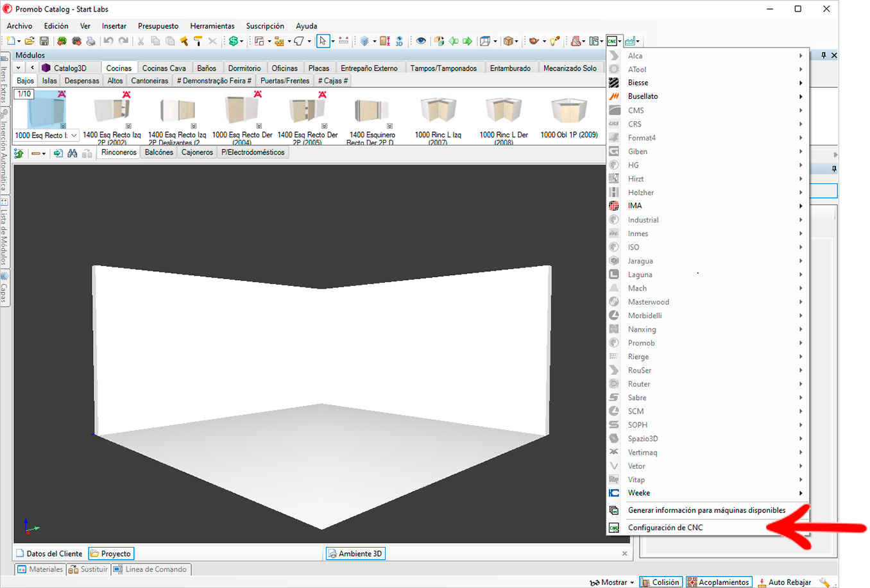Toggle Acoplamientos in the status bar
Viewport: 870px width, 588px height.
tap(718, 582)
